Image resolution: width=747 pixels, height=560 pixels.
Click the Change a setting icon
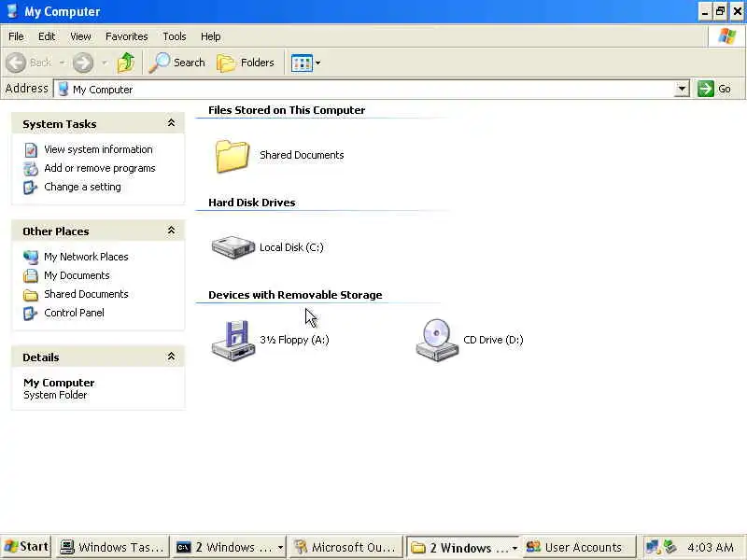coord(31,188)
